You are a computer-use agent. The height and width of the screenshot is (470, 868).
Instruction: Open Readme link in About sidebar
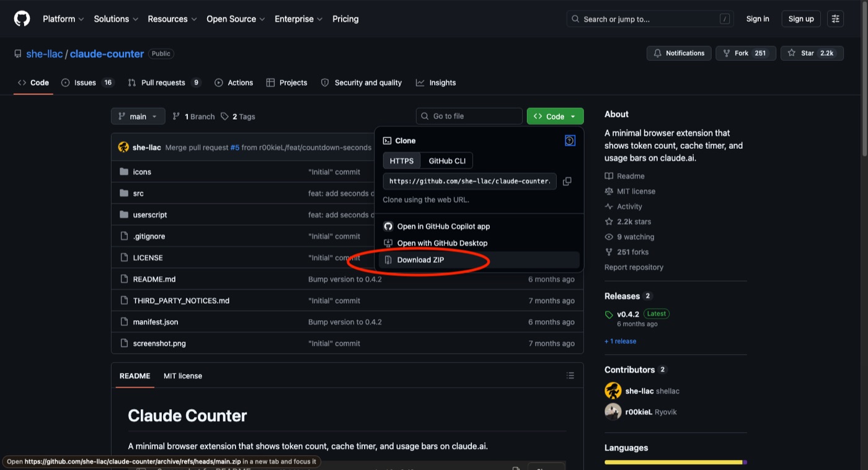pyautogui.click(x=625, y=176)
